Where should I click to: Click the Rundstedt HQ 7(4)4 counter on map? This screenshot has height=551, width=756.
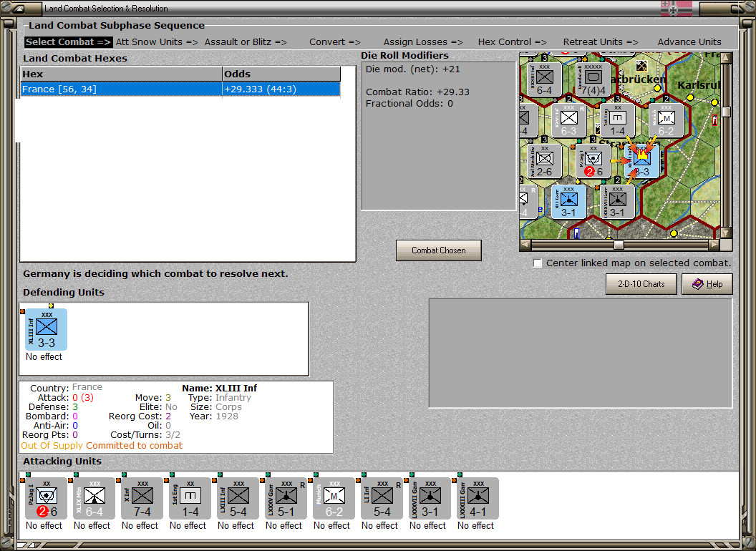click(593, 79)
